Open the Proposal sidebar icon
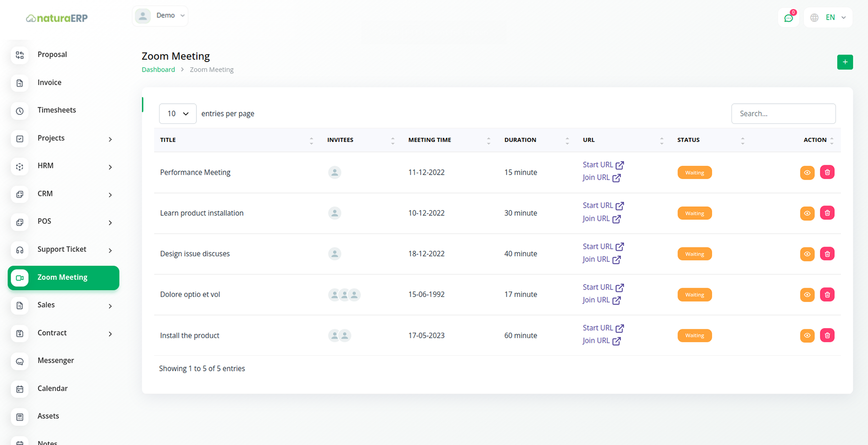The height and width of the screenshot is (445, 868). click(20, 55)
